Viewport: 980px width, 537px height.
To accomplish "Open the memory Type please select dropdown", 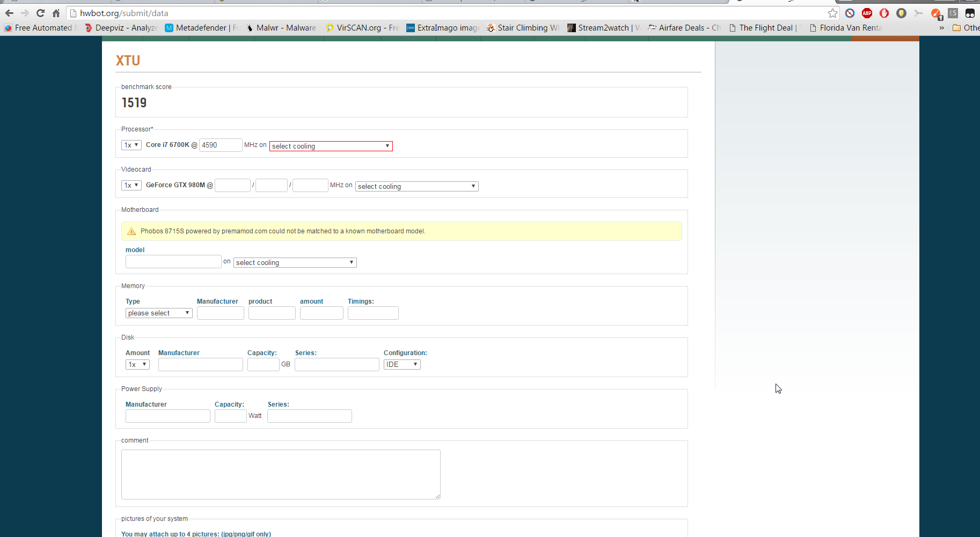I will tap(159, 313).
